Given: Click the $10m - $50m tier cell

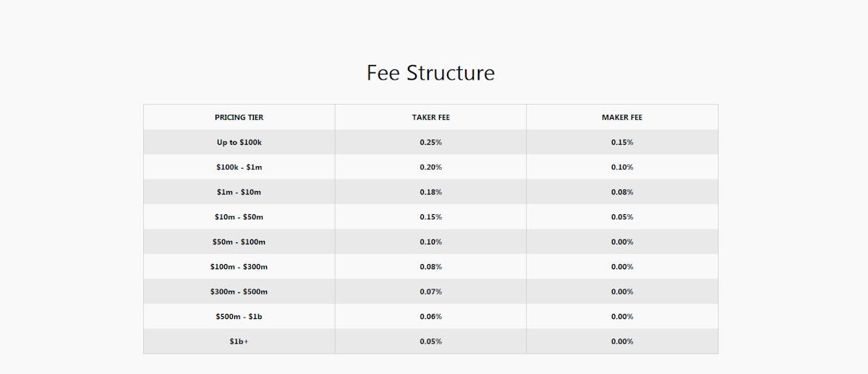Looking at the screenshot, I should (239, 217).
